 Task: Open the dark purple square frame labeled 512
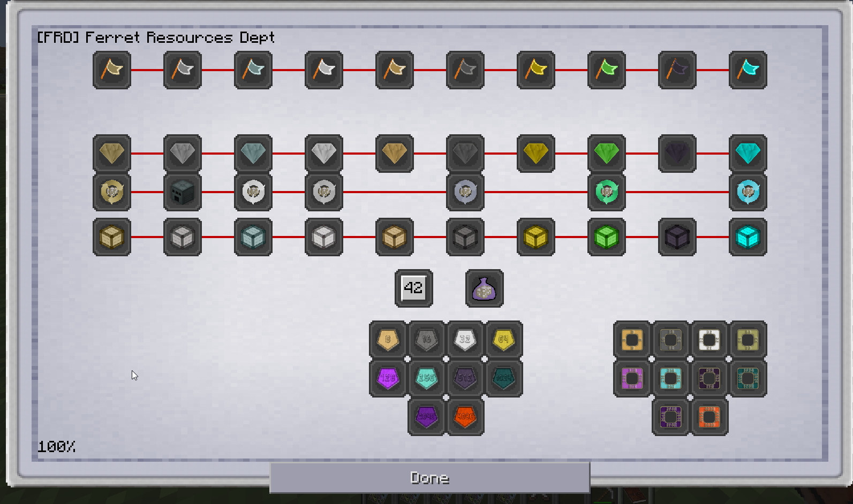tap(709, 378)
